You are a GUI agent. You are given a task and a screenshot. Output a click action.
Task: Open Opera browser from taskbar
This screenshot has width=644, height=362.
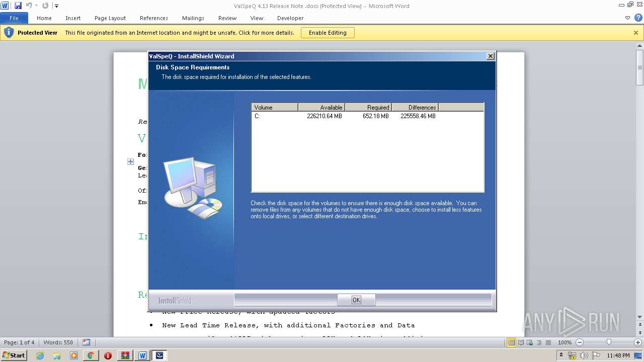tap(108, 355)
